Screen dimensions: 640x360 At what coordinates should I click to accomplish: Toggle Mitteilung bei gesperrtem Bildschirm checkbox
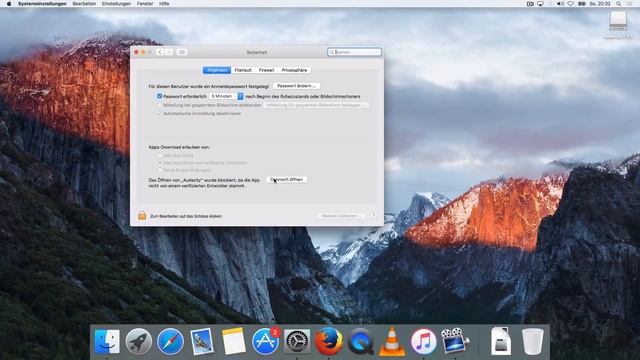point(160,105)
